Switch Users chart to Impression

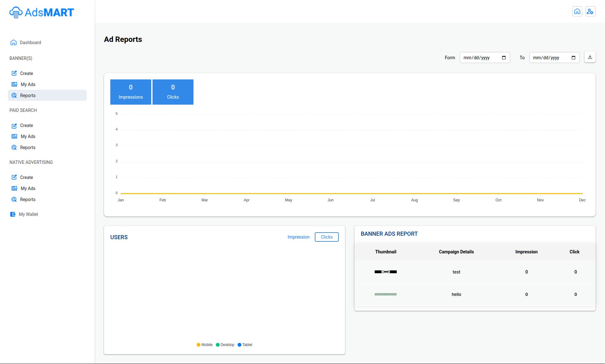(298, 237)
